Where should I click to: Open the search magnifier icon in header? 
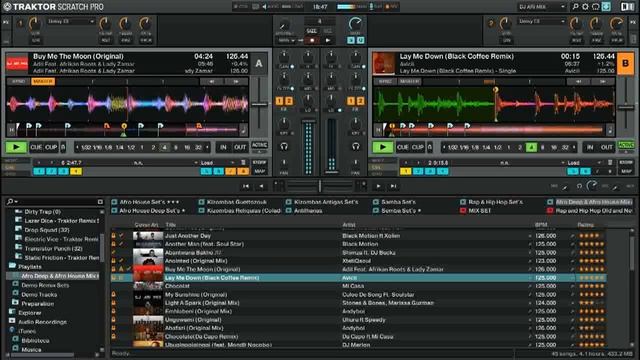click(575, 7)
